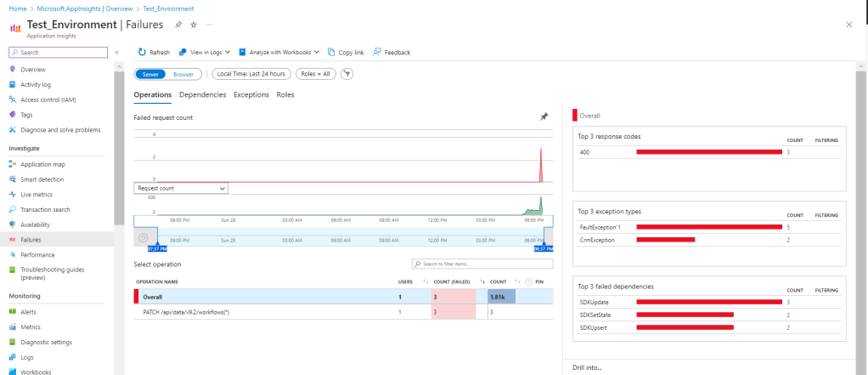Viewport: 868px width, 375px height.
Task: Click the filter funnel icon
Action: point(347,74)
